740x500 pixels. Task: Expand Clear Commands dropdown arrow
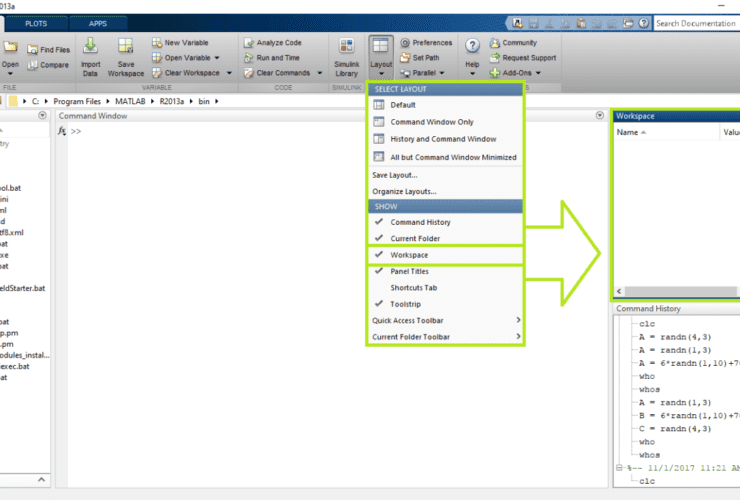coord(320,73)
